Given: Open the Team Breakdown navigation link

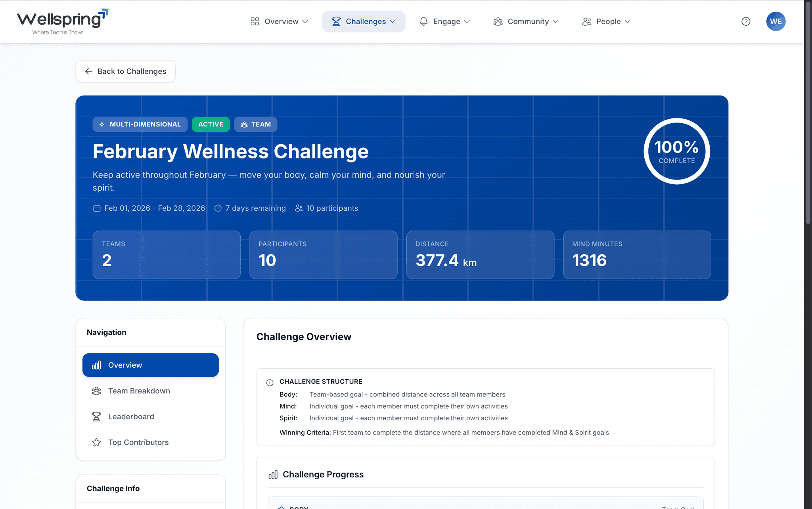Looking at the screenshot, I should (138, 391).
